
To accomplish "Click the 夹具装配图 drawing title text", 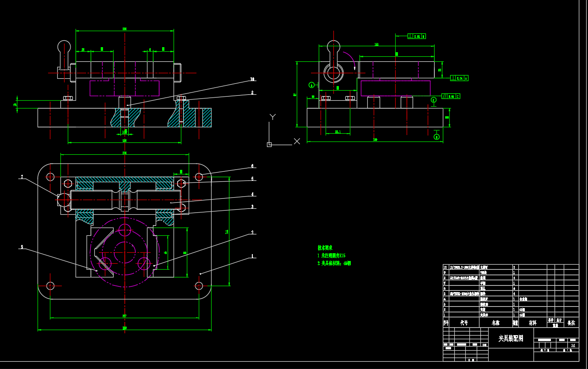I will coord(511,338).
